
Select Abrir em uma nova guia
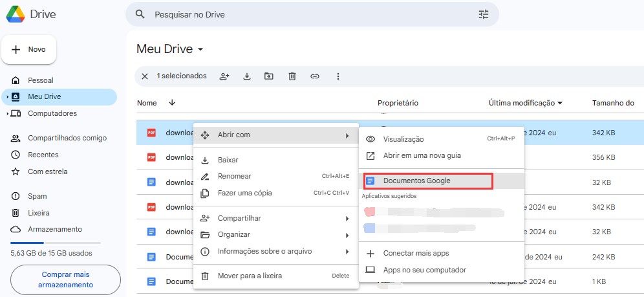tap(442, 156)
